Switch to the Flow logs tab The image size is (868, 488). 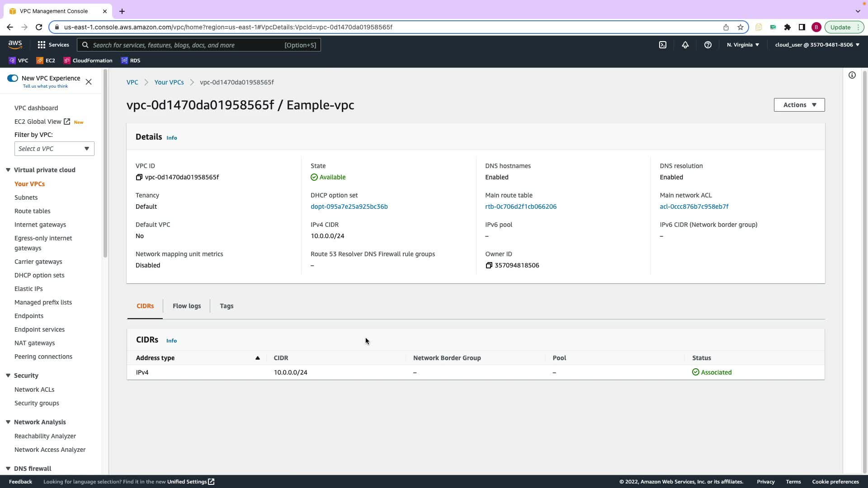[187, 306]
